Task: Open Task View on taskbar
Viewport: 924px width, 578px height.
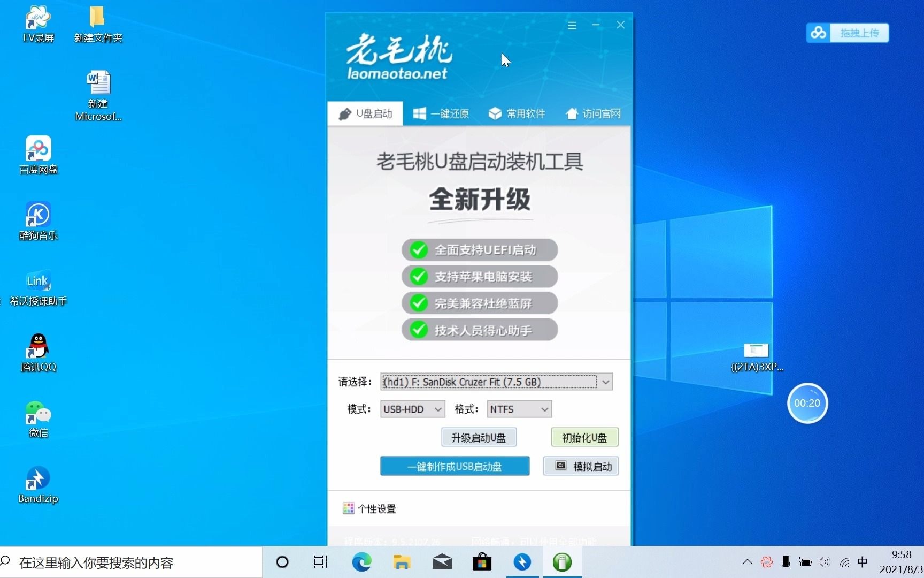Action: click(321, 562)
